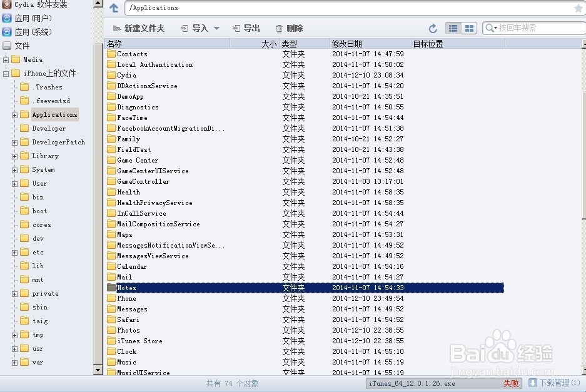Select the row named MailCompositionService
Viewport: 586px width, 392px height.
[x=305, y=224]
